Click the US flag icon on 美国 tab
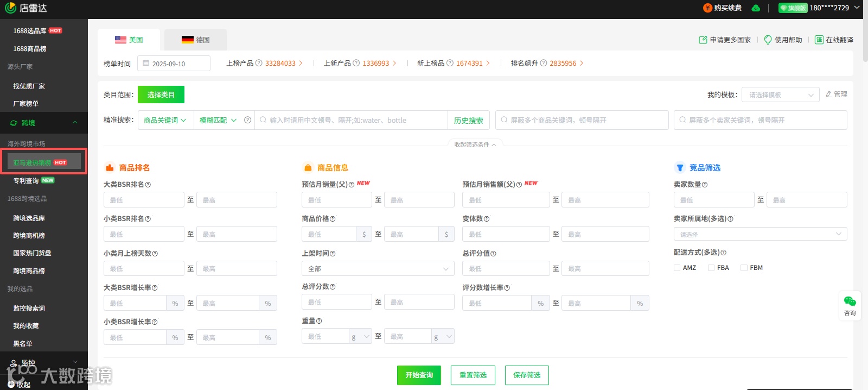 point(120,40)
